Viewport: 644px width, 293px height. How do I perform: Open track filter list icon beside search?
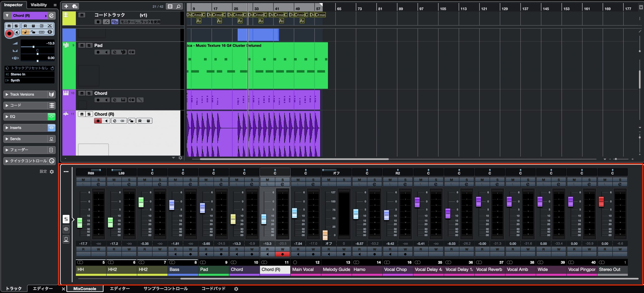[170, 7]
